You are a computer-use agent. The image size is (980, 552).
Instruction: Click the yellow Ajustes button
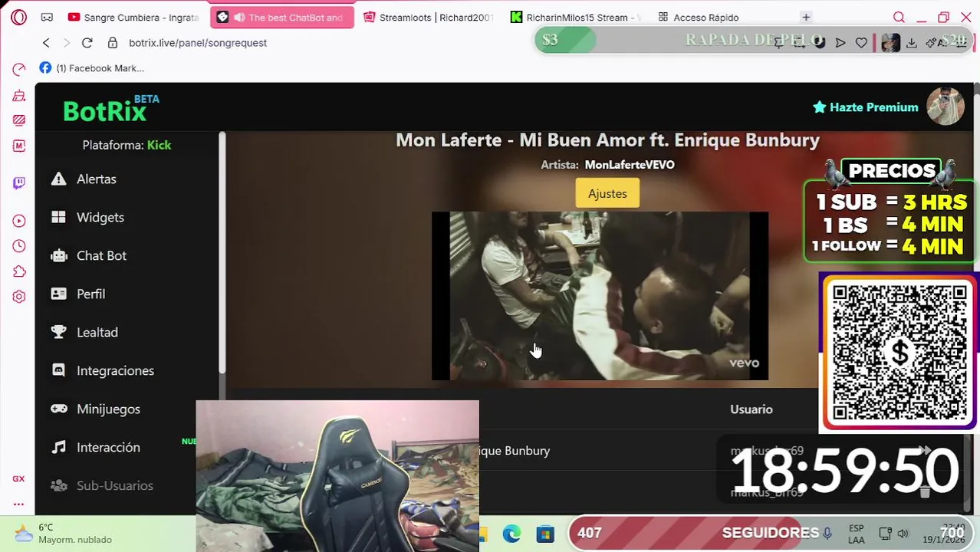(607, 194)
